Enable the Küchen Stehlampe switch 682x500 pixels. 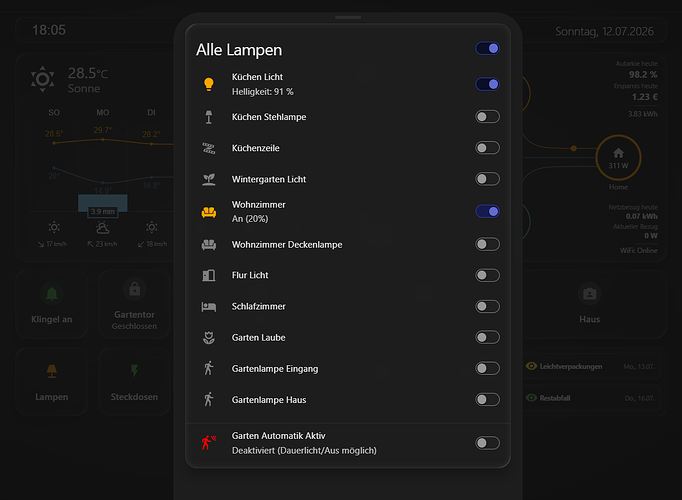(487, 117)
